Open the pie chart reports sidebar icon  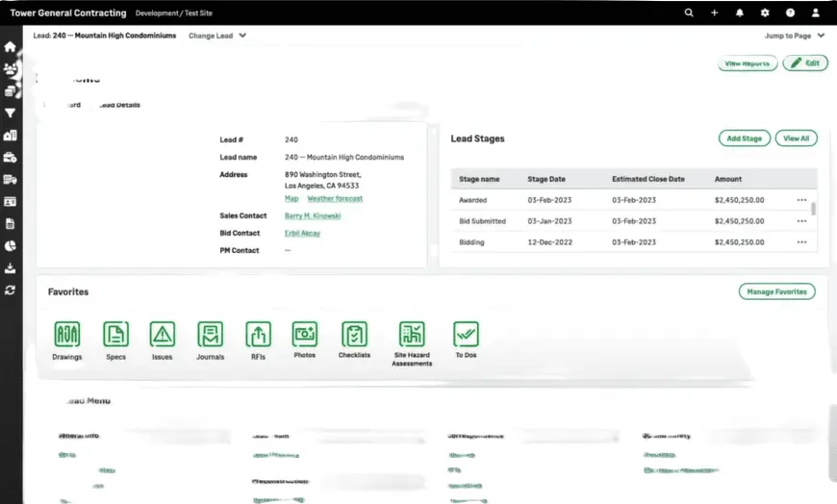[x=11, y=245]
